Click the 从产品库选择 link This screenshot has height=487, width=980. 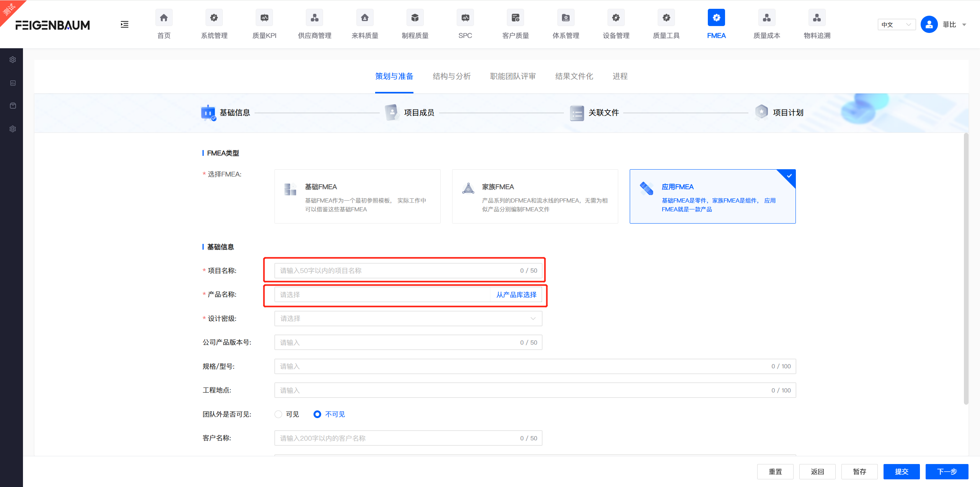(x=516, y=295)
